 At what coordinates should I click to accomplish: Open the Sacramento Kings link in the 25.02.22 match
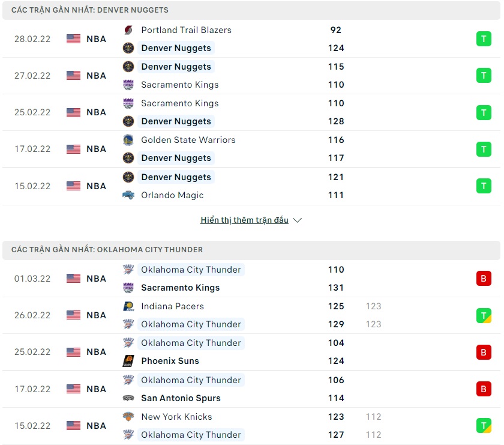click(179, 103)
